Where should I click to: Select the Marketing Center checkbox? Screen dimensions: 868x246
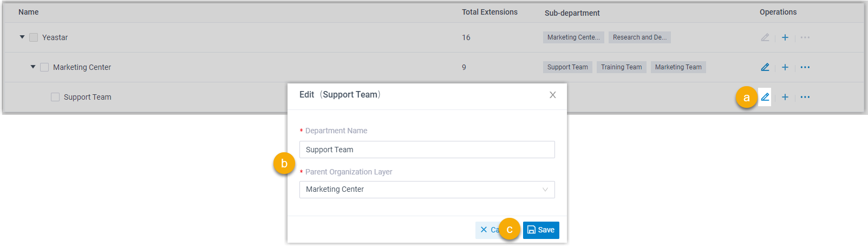[44, 67]
